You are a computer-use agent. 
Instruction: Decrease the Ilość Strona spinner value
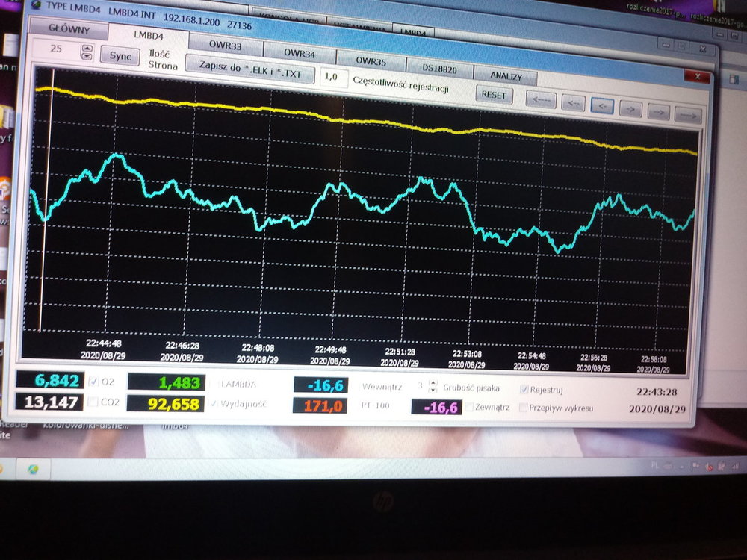point(87,56)
